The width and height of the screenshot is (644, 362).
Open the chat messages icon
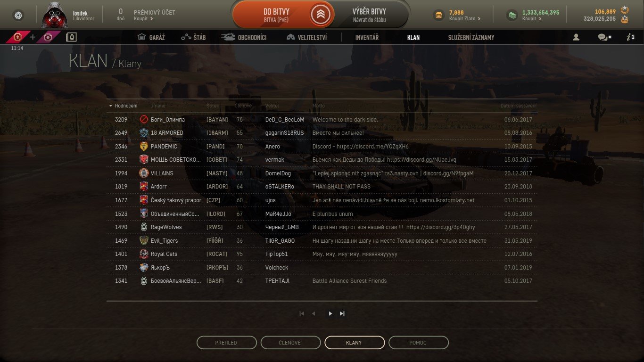click(603, 37)
